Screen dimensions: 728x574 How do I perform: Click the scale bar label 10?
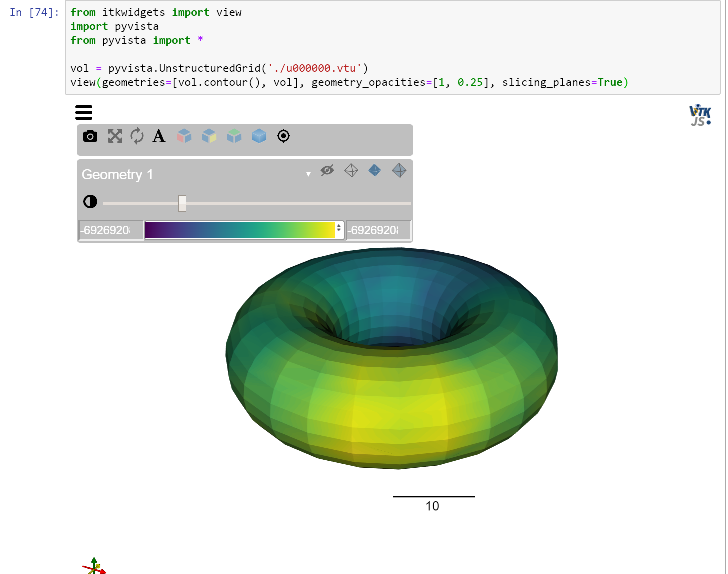click(432, 506)
